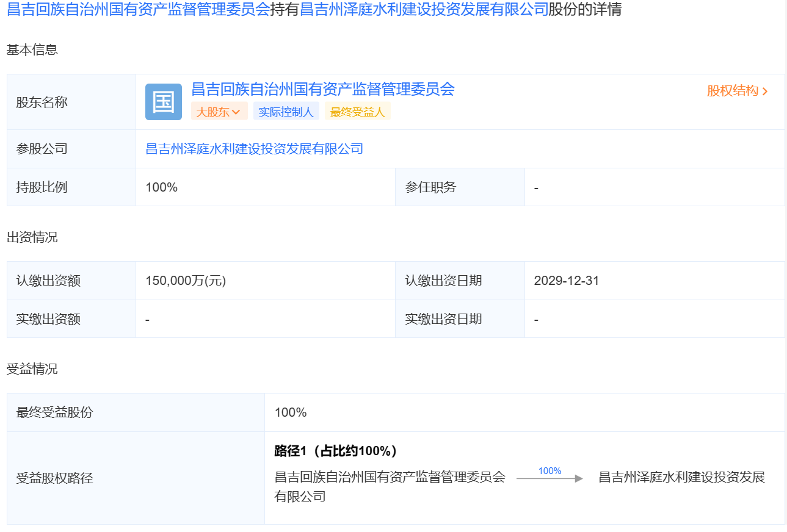Open the company link in 参股公司 row
This screenshot has height=532, width=787.
coord(254,148)
